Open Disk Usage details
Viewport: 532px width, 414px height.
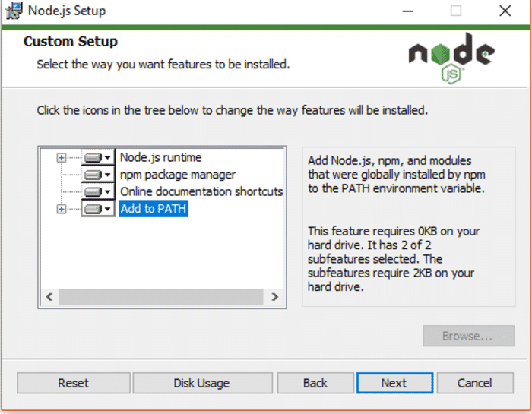tap(203, 383)
